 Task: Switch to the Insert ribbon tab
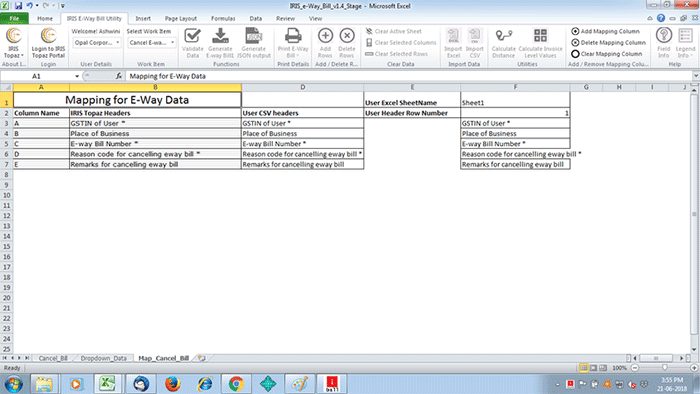point(143,18)
